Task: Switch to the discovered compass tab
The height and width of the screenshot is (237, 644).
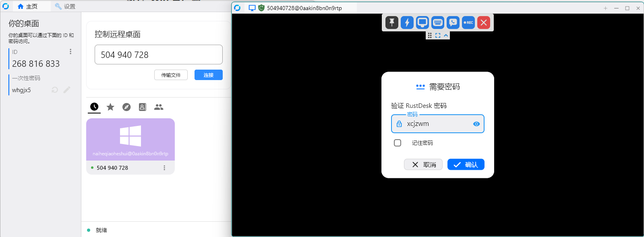Action: click(126, 107)
